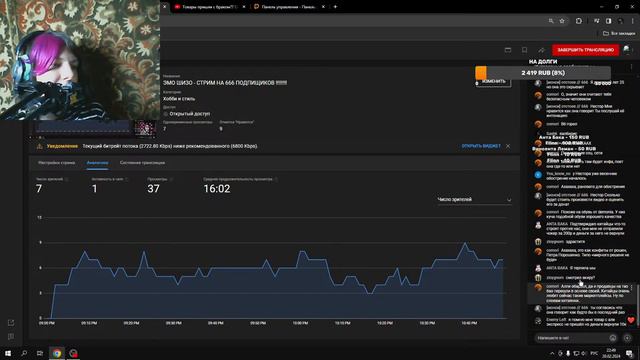Click the browser zoom magnifier icon
This screenshot has height=360, width=640.
pyautogui.click(x=551, y=21)
